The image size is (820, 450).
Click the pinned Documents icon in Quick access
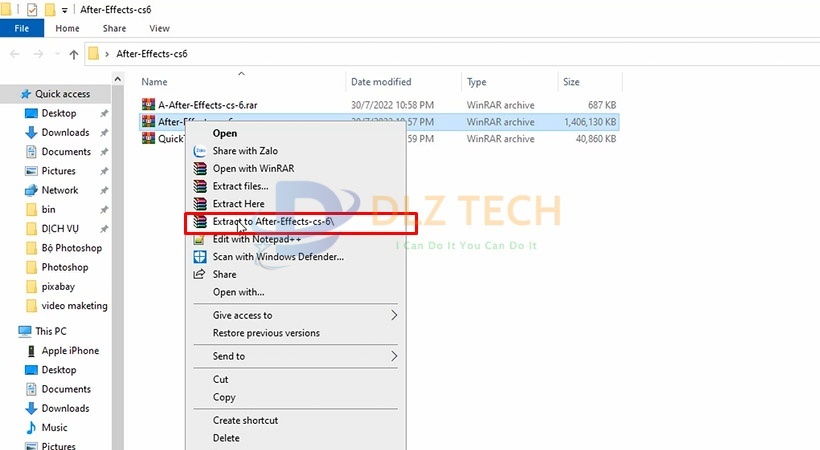(31, 152)
